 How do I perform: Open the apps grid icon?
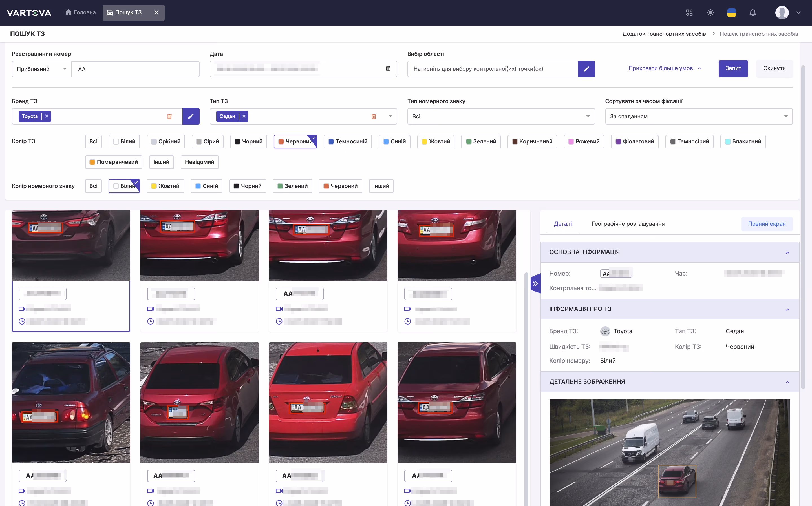689,13
